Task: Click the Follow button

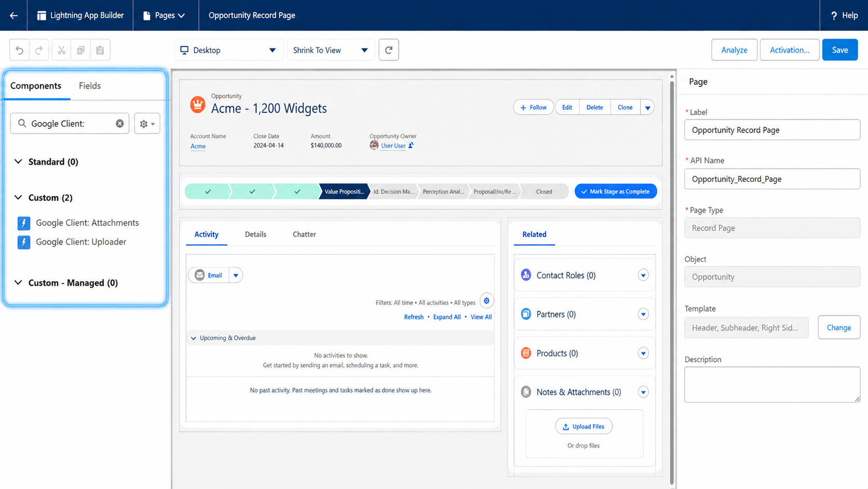Action: [x=534, y=108]
